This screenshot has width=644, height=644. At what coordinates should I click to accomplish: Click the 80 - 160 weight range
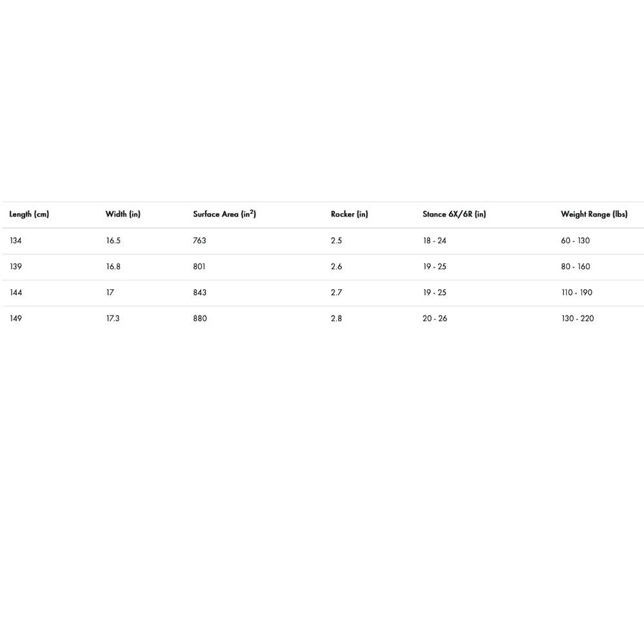pos(575,267)
